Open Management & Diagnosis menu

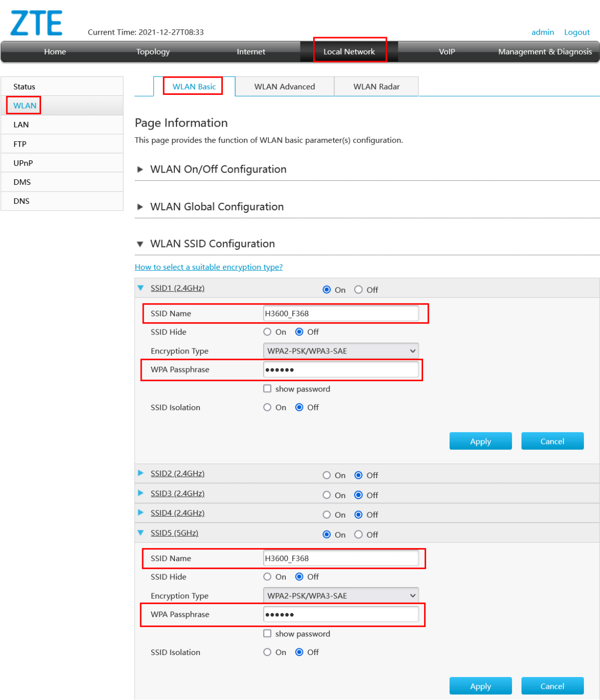545,52
